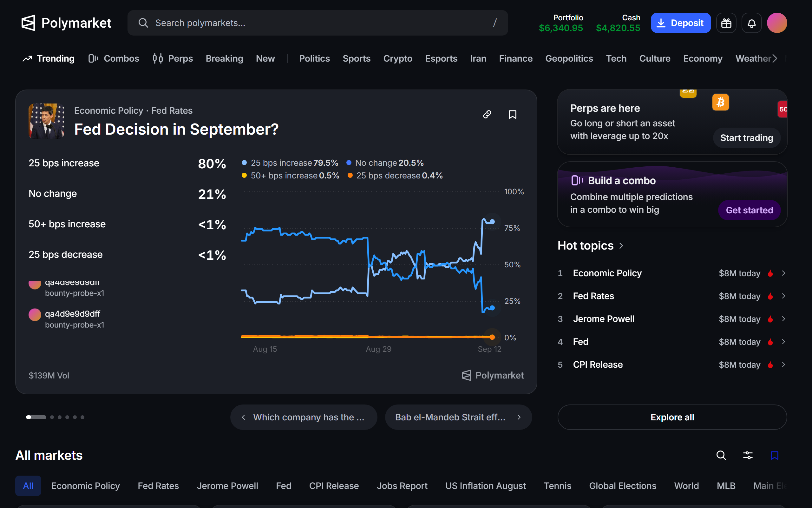Filter markets by Fed Rates chip
Image resolution: width=812 pixels, height=508 pixels.
158,485
